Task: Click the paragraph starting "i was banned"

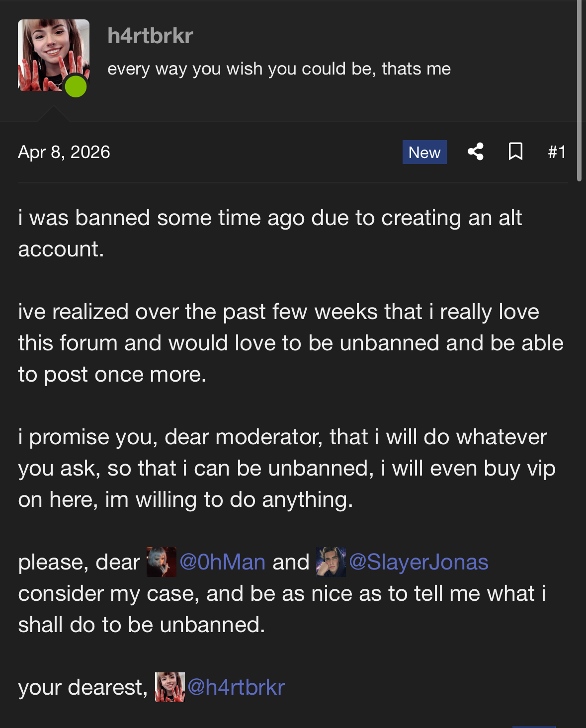Action: [x=270, y=233]
